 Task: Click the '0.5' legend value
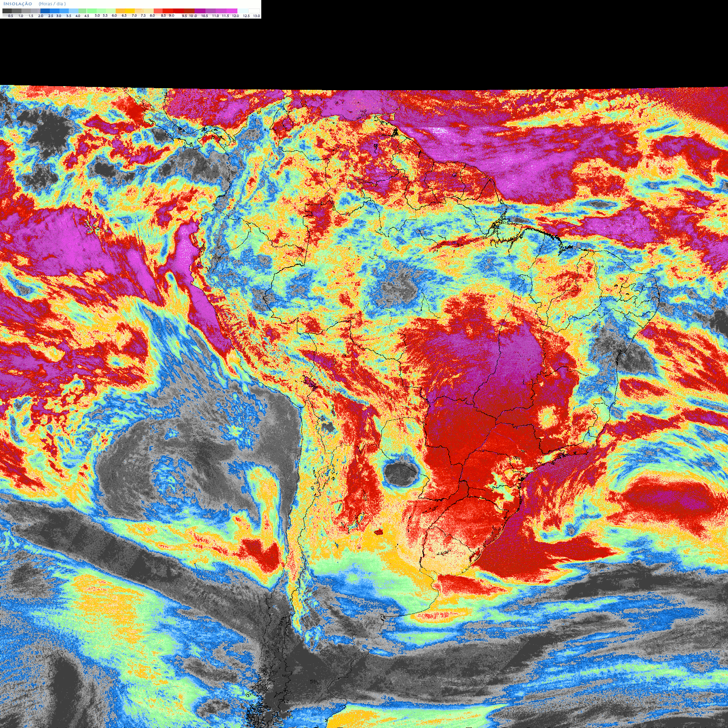(x=11, y=16)
